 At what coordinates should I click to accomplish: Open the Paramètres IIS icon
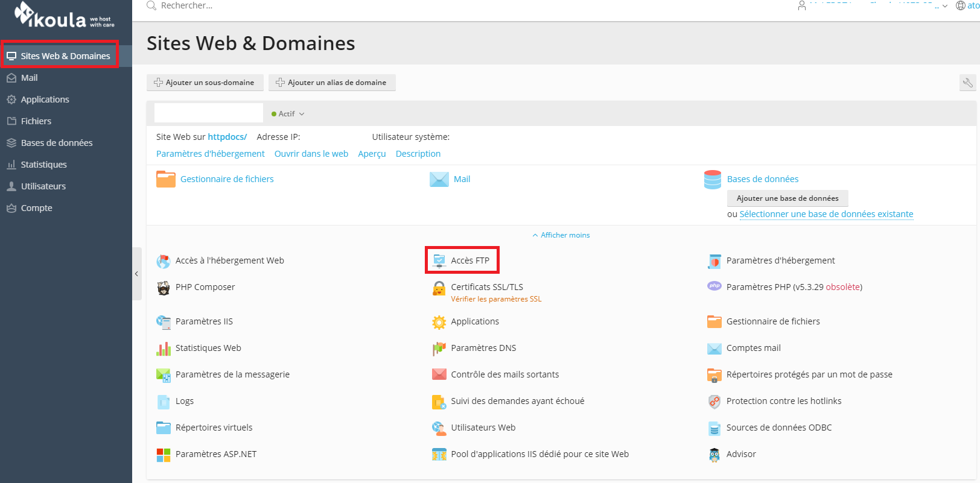(164, 322)
